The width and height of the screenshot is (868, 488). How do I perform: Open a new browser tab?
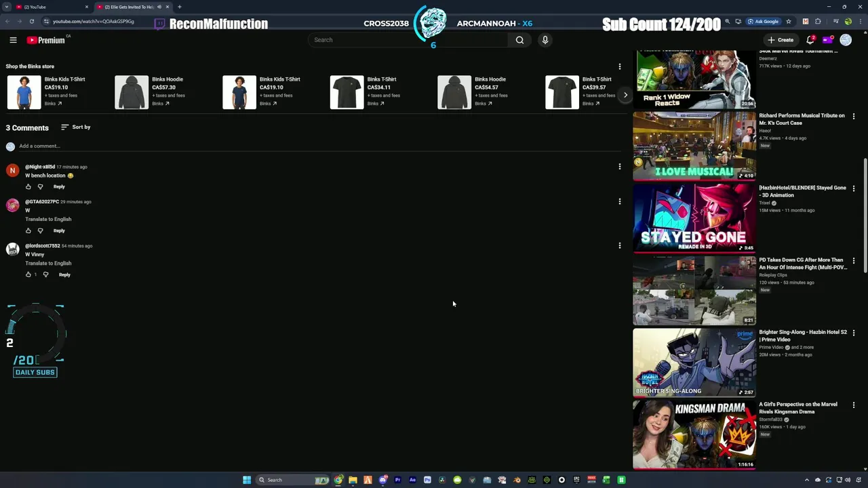tap(179, 7)
